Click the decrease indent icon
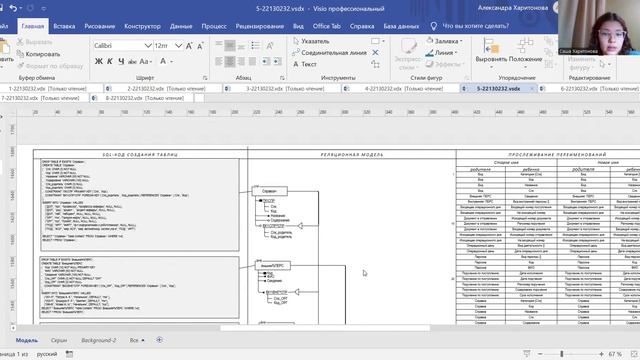 pos(266,61)
